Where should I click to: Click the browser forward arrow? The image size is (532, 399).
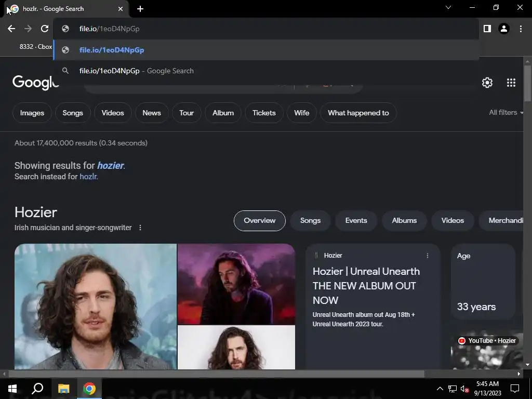[x=28, y=29]
